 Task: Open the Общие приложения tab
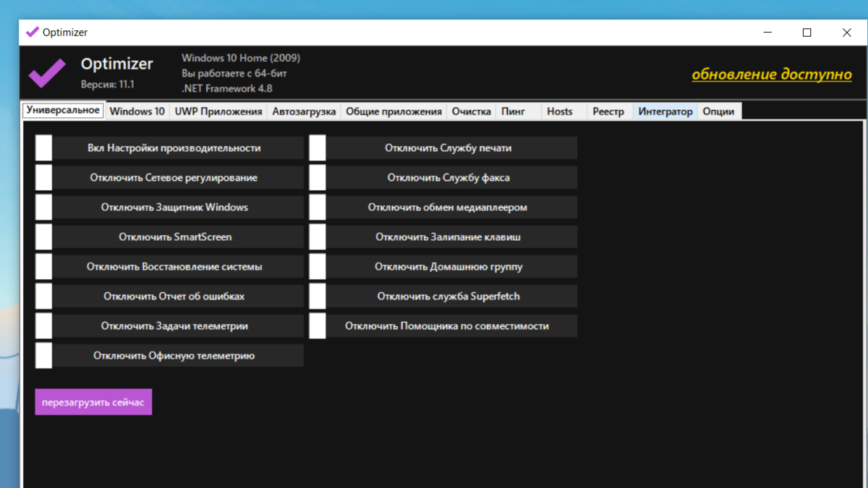coord(393,111)
